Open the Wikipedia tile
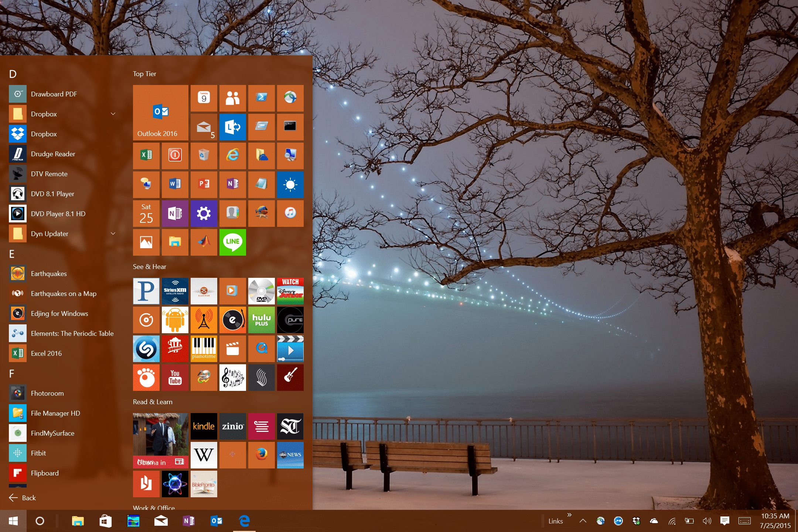Viewport: 798px width, 532px height. click(204, 455)
